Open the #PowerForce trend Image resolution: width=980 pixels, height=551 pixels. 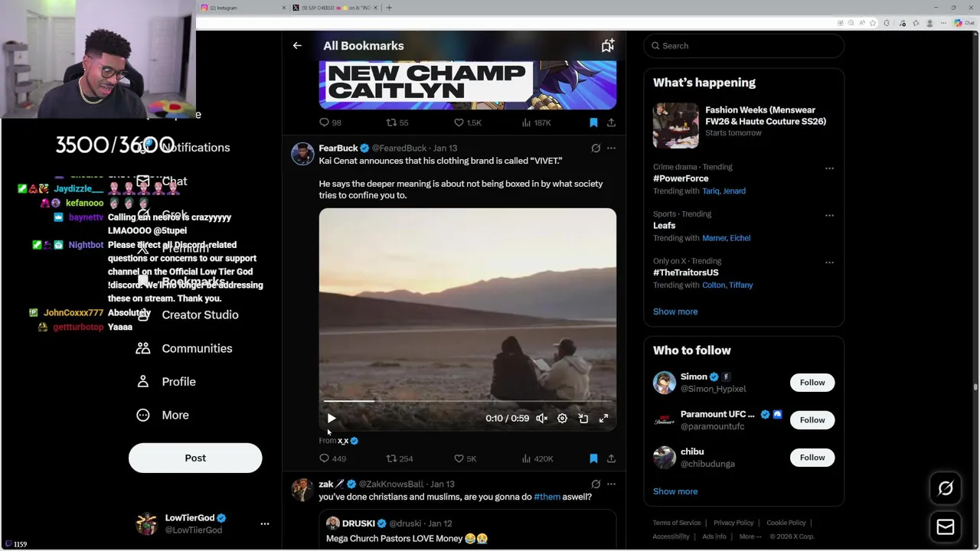click(x=681, y=178)
